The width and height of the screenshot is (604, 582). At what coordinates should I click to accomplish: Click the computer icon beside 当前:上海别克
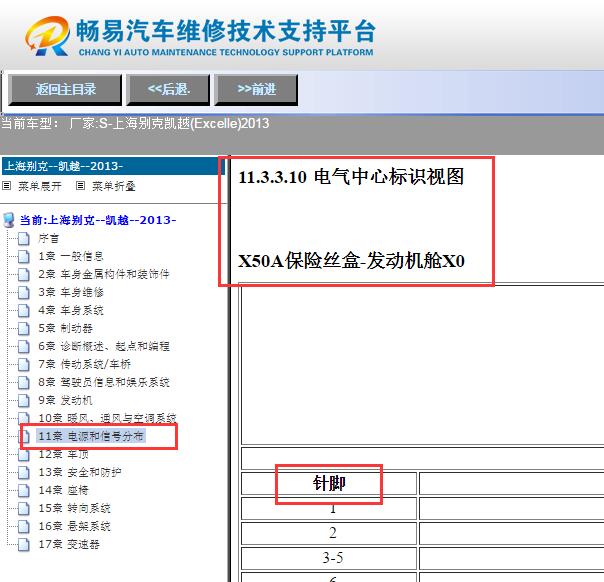pos(8,220)
